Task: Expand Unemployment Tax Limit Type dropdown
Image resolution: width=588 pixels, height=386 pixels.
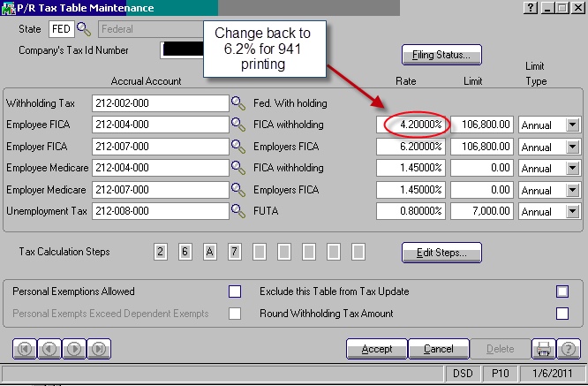Action: (573, 211)
